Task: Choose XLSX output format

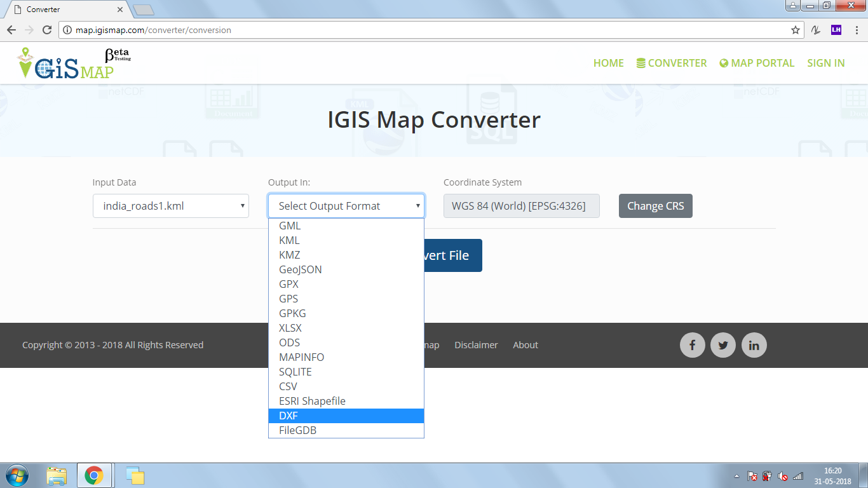Action: click(346, 328)
